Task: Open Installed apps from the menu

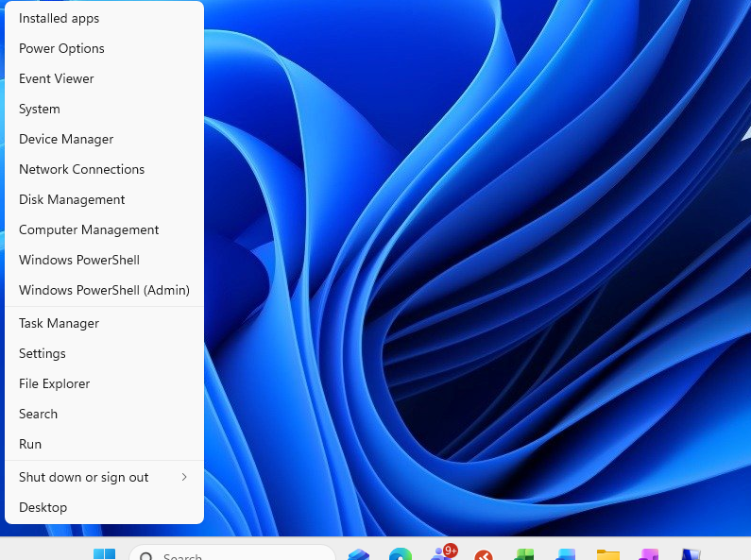Action: click(104, 18)
